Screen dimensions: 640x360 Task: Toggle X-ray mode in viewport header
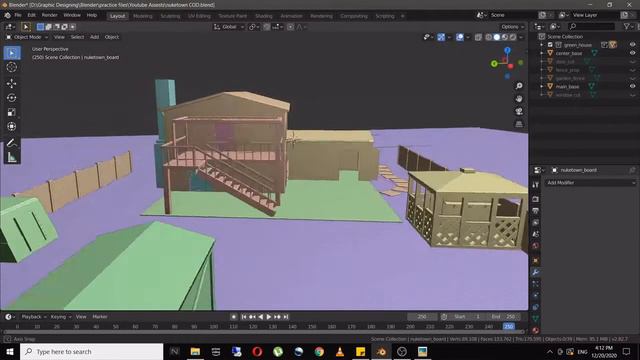click(x=478, y=37)
